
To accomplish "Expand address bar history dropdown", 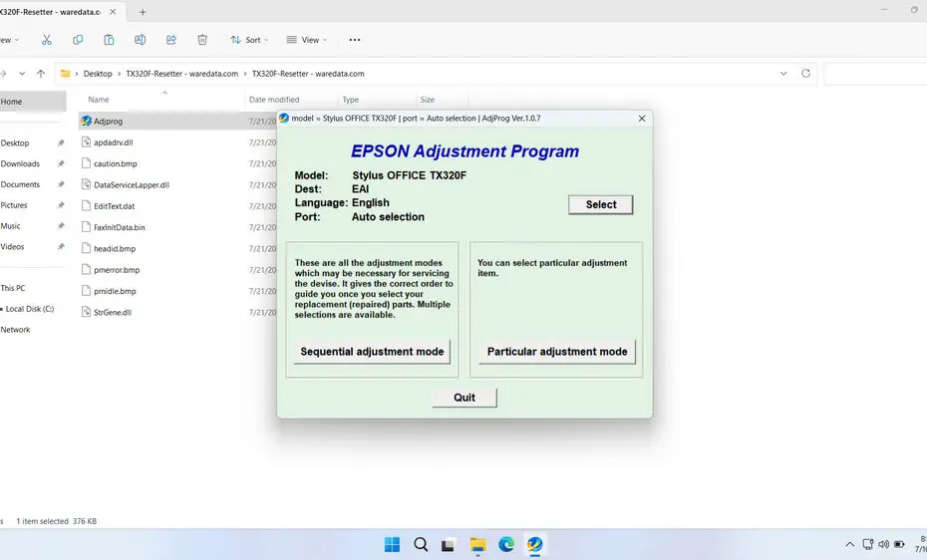I will tap(783, 74).
